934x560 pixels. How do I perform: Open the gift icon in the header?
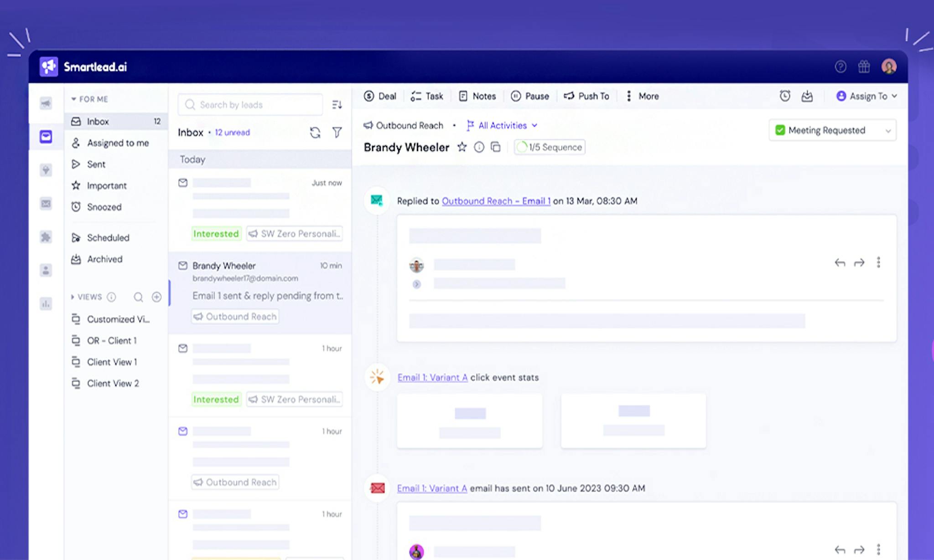[864, 67]
